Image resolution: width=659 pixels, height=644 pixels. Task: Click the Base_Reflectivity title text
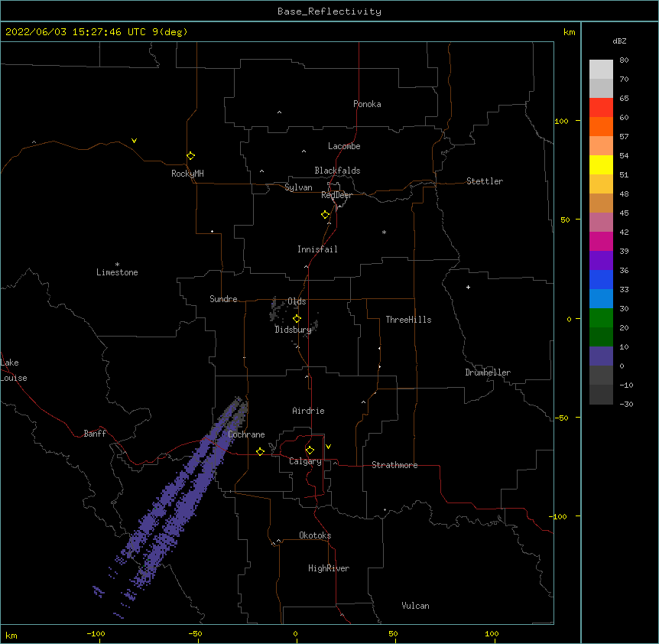point(329,11)
